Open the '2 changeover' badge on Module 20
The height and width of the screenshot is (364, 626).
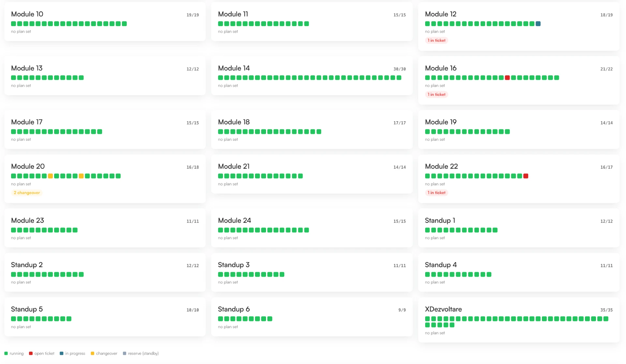click(x=27, y=193)
